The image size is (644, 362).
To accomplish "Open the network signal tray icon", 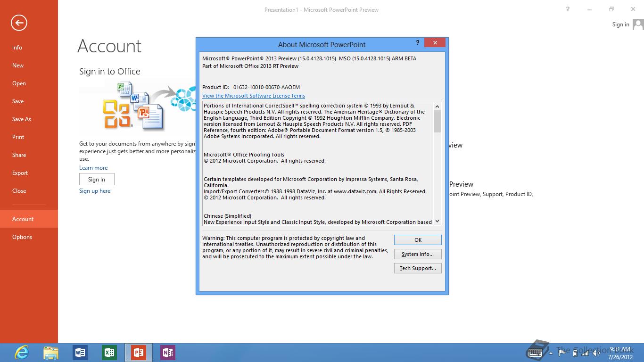I will coord(585,353).
